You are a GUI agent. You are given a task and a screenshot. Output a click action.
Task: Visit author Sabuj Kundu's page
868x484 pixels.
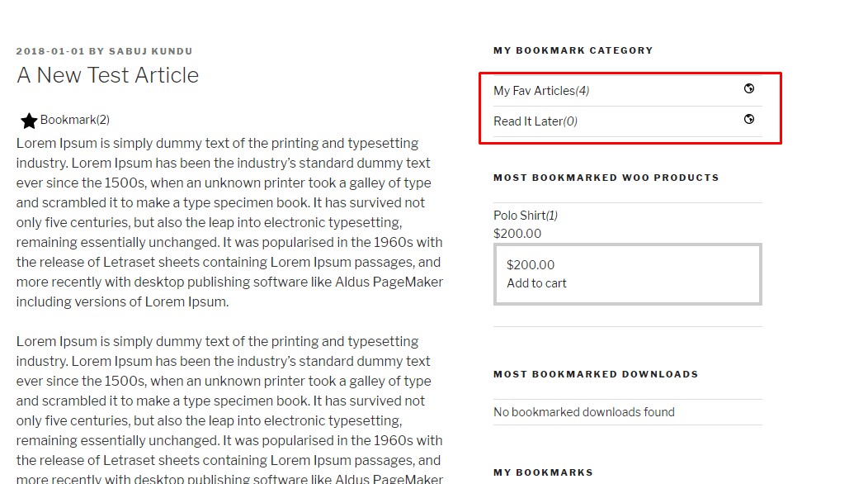click(151, 51)
